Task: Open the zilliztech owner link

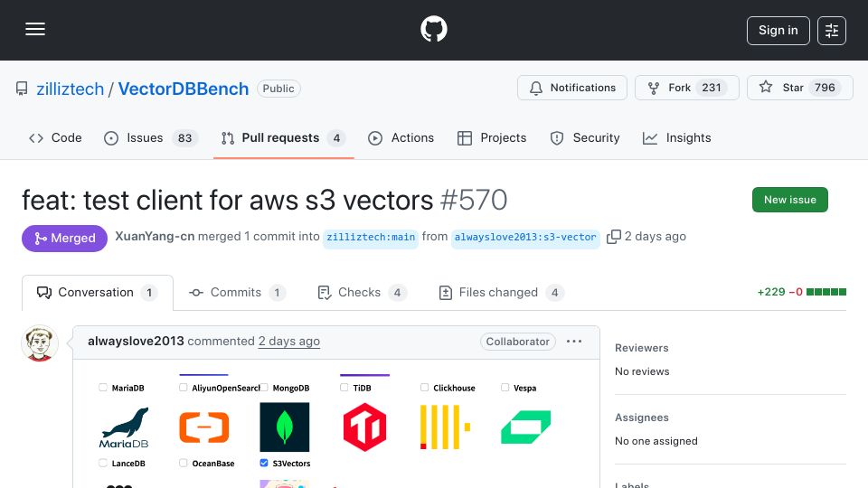Action: pos(70,89)
